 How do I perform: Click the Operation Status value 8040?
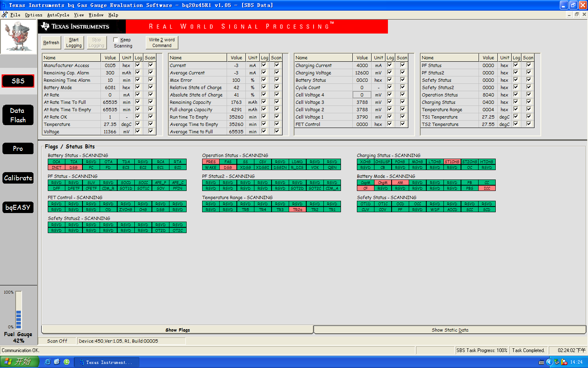[488, 95]
